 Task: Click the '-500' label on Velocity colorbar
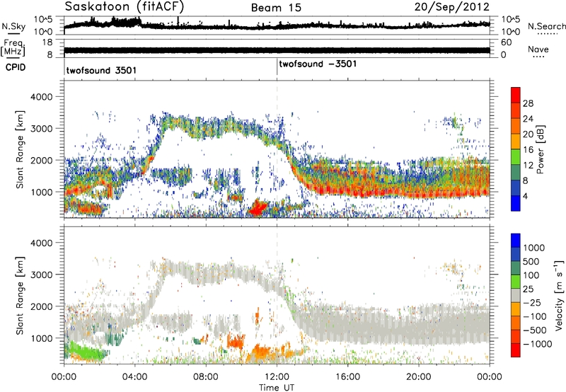click(x=535, y=330)
